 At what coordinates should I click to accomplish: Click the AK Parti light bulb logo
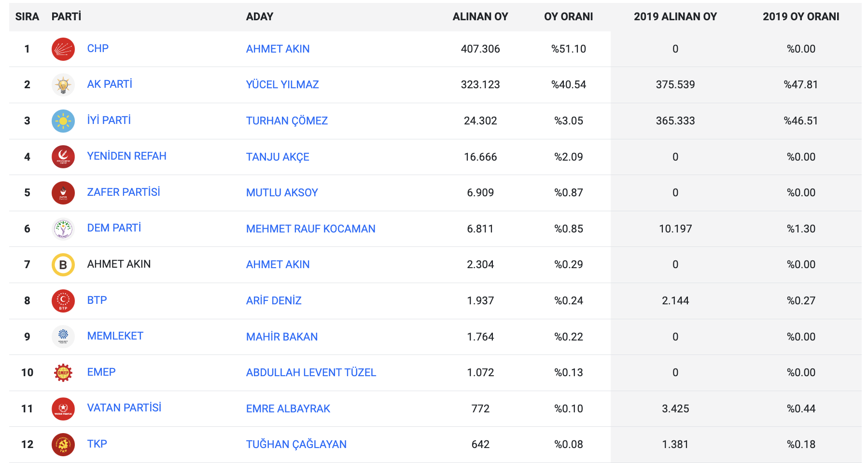63,85
